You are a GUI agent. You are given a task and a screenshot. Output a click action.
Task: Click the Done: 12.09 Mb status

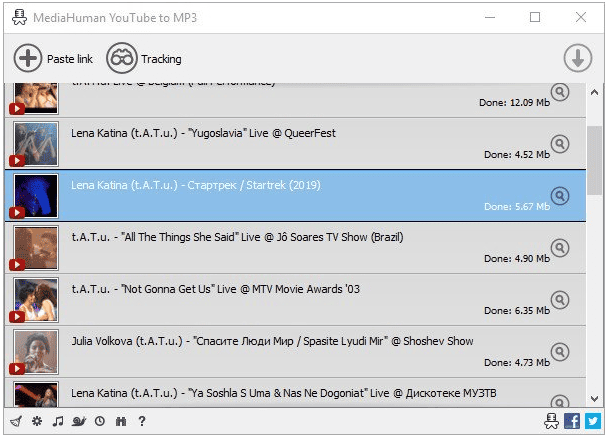coord(515,103)
